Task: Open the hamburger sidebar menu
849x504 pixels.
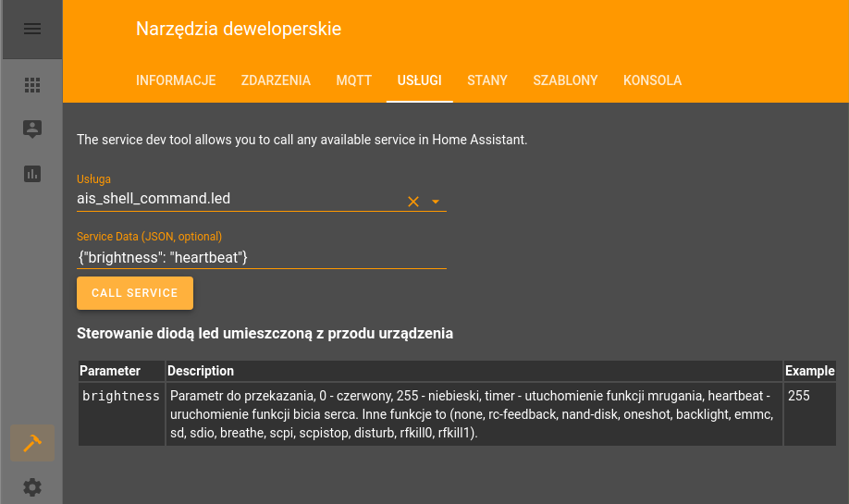Action: 32,29
